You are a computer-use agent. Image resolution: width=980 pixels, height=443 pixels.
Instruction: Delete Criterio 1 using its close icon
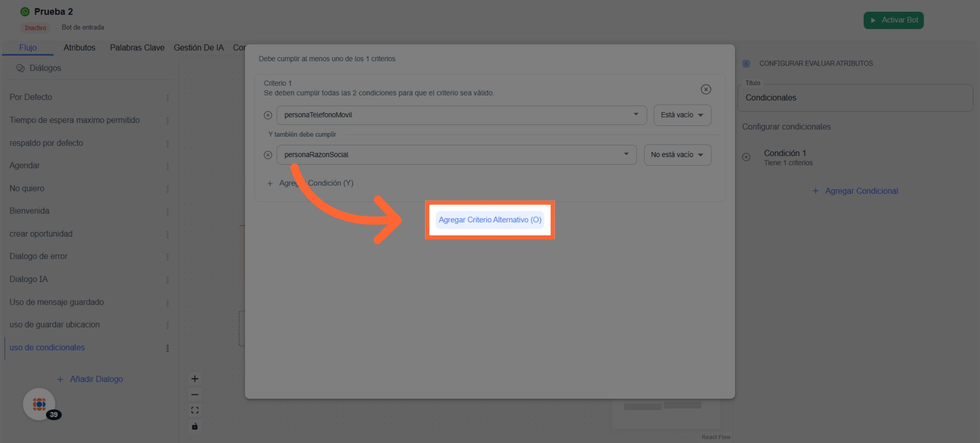706,89
